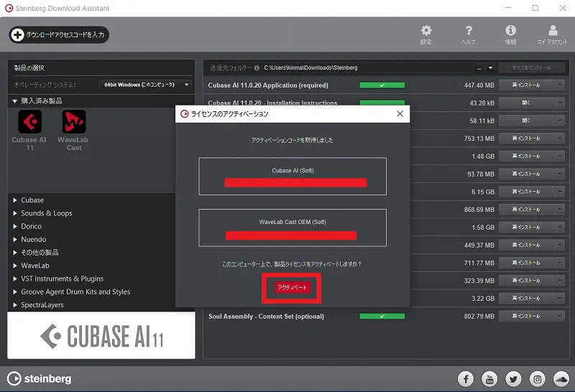Open the 情報 info icon

pos(511,33)
